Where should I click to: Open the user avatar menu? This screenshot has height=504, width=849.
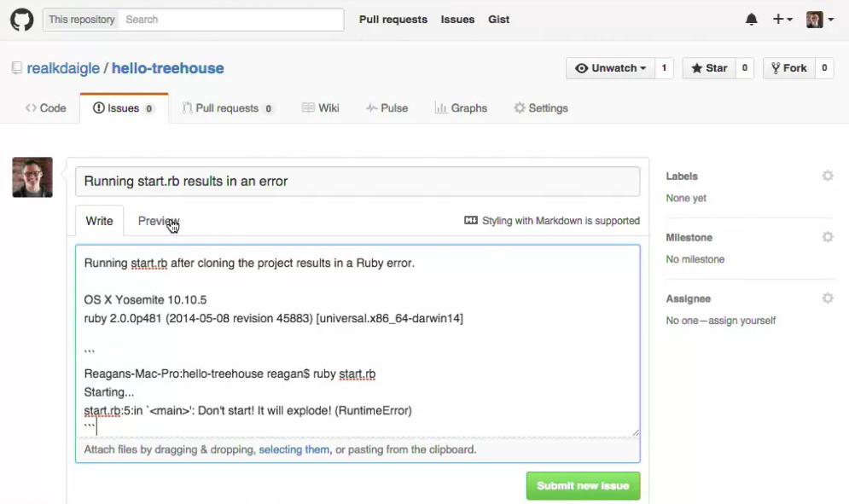[x=819, y=20]
